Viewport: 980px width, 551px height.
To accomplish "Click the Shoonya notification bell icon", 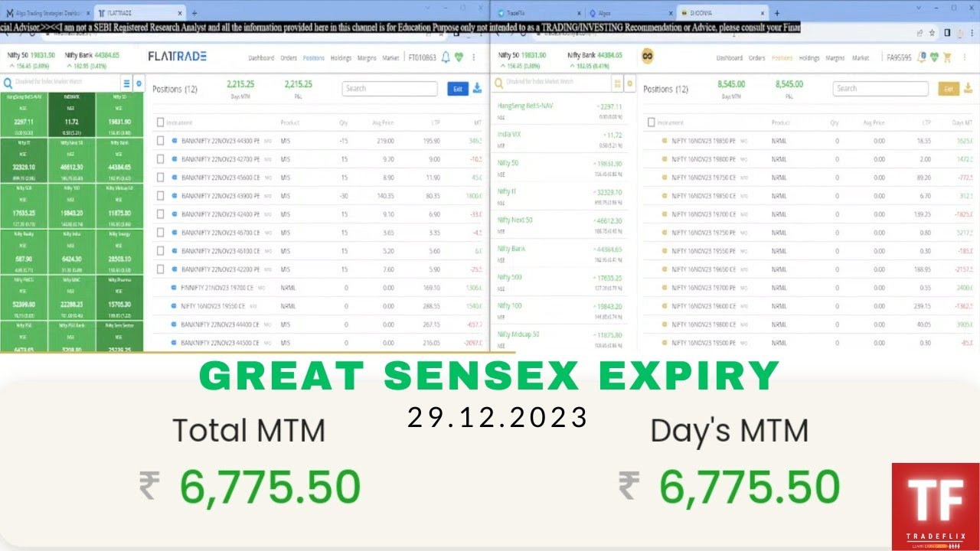I will pyautogui.click(x=923, y=57).
